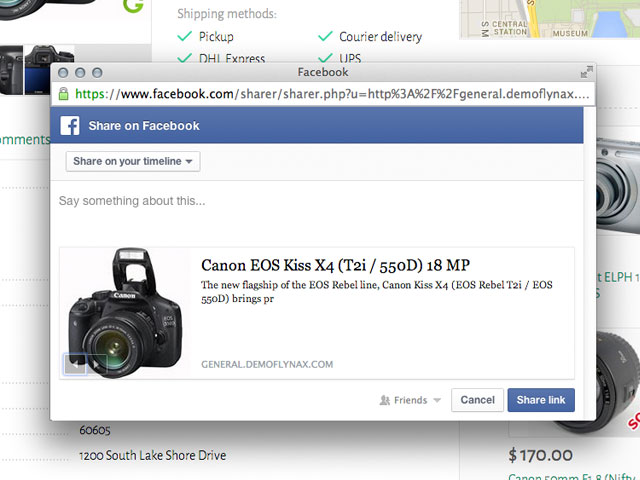Viewport: 640px width, 480px height.
Task: Close the Facebook popup window
Action: [x=63, y=73]
